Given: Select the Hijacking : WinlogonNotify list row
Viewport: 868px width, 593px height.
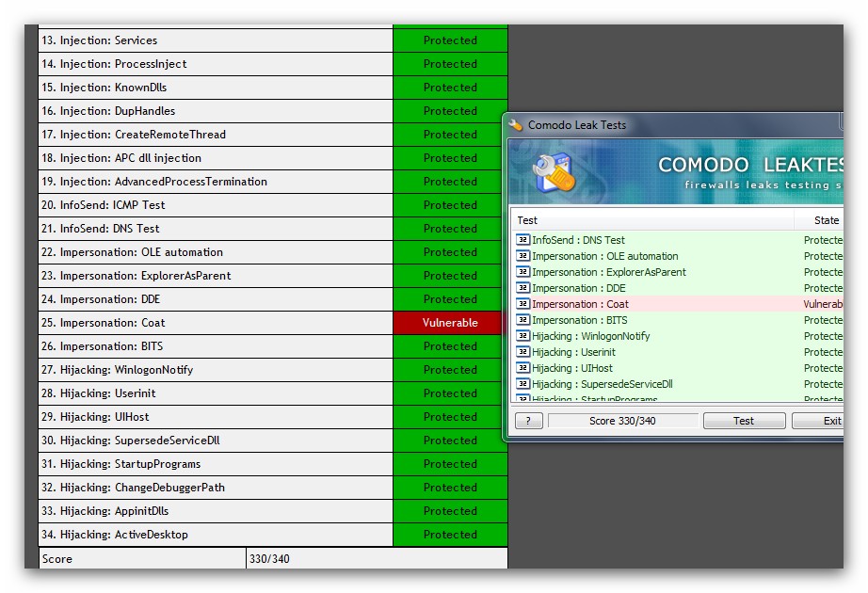Looking at the screenshot, I should [678, 336].
